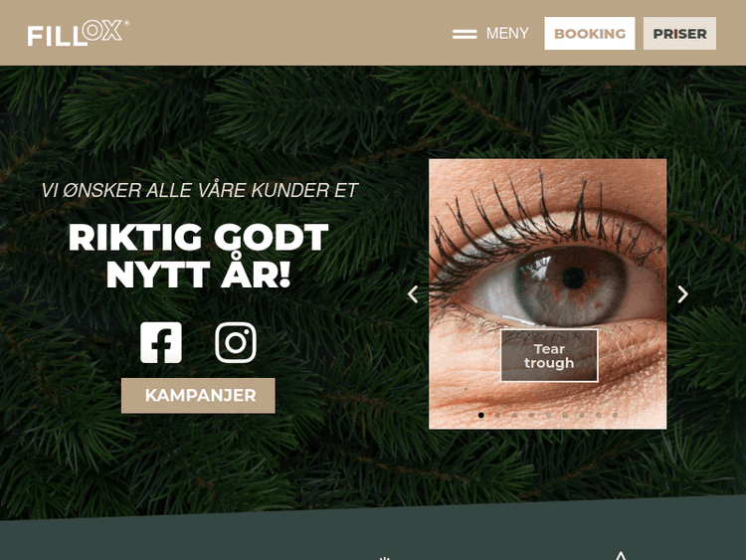Select the first carousel dot

coord(481,416)
